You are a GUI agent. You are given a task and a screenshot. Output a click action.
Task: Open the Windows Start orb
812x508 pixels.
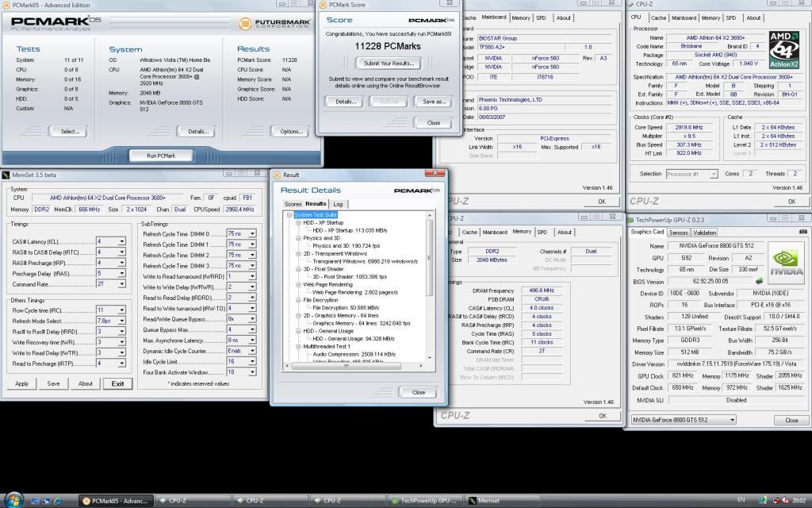14,500
